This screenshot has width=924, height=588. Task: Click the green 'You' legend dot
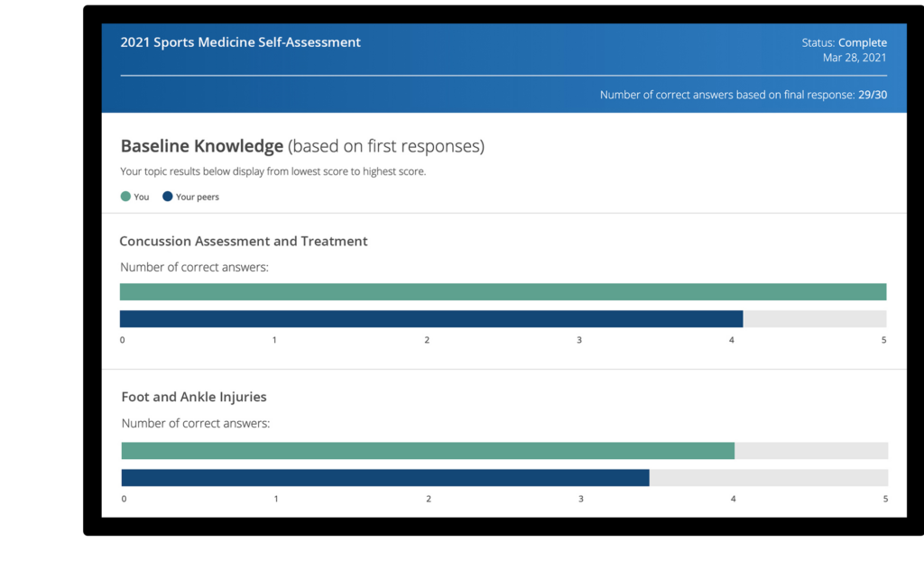coord(125,196)
